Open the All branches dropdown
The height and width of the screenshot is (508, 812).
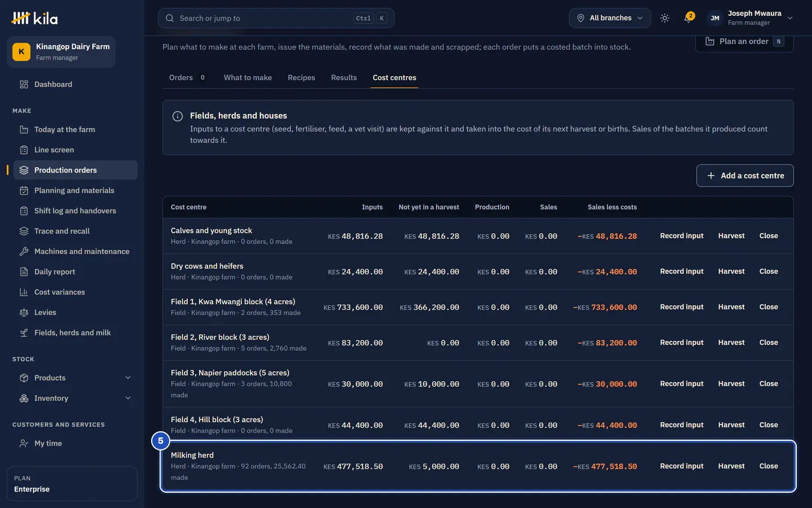click(610, 18)
